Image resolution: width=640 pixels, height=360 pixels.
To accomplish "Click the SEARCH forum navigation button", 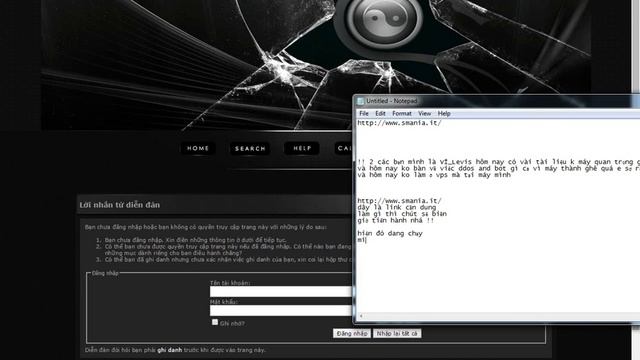I will [250, 149].
